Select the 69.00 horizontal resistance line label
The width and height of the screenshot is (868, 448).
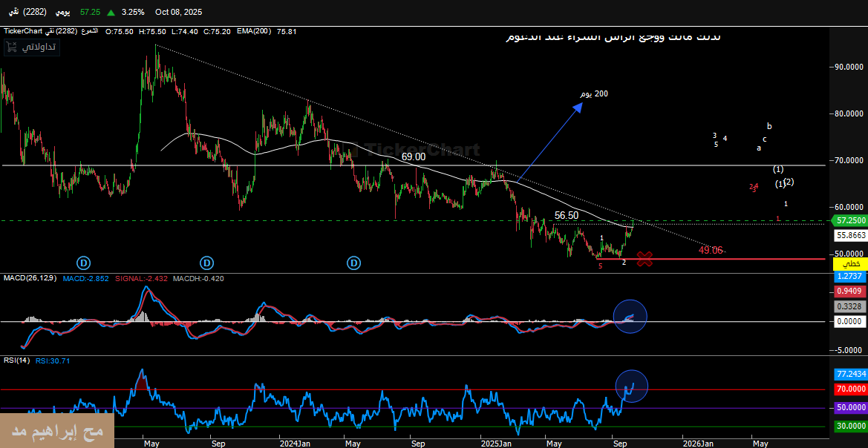coord(414,157)
